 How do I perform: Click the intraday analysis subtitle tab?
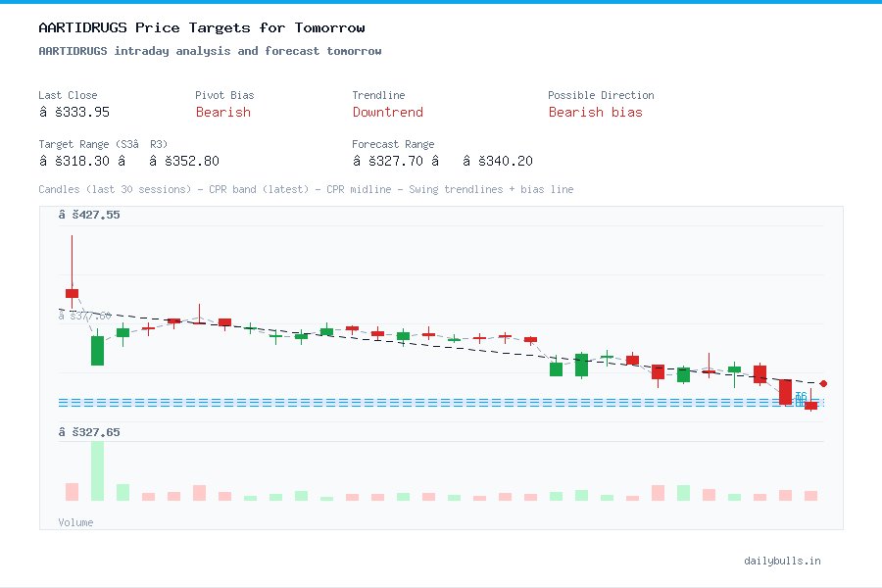tap(210, 50)
